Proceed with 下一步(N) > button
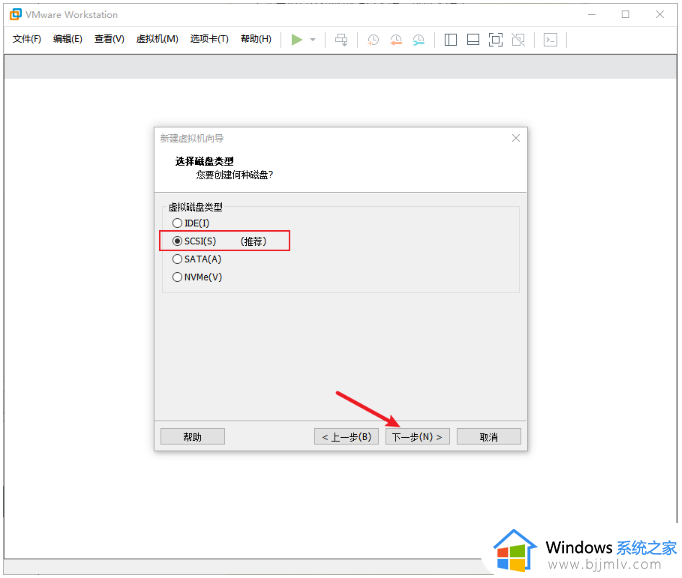The image size is (682, 578). [417, 437]
